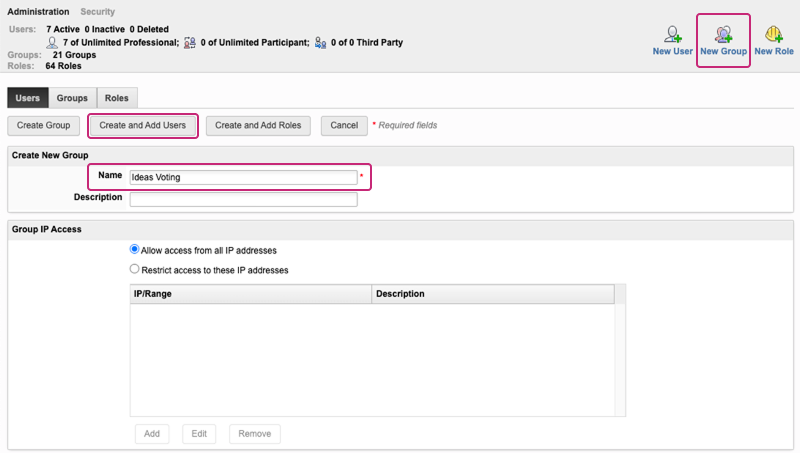Click the Professional user license icon
800x453 pixels.
(52, 43)
